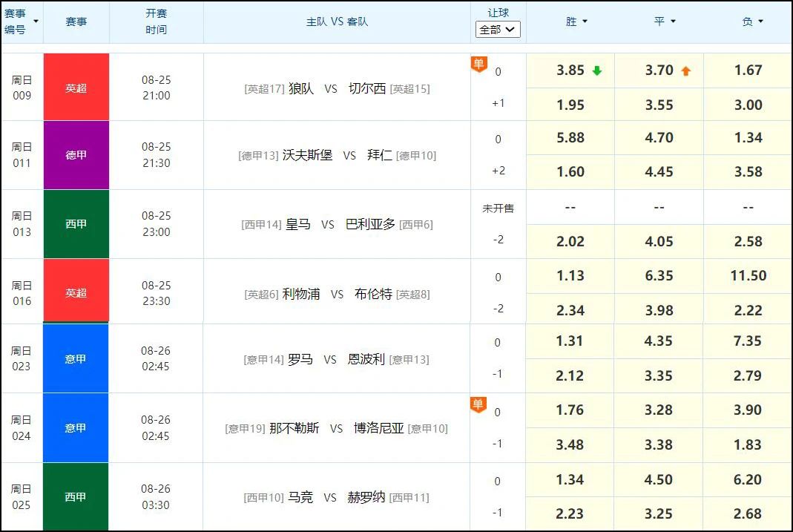Open the 负 column header arrow
This screenshot has height=532, width=793.
click(760, 22)
